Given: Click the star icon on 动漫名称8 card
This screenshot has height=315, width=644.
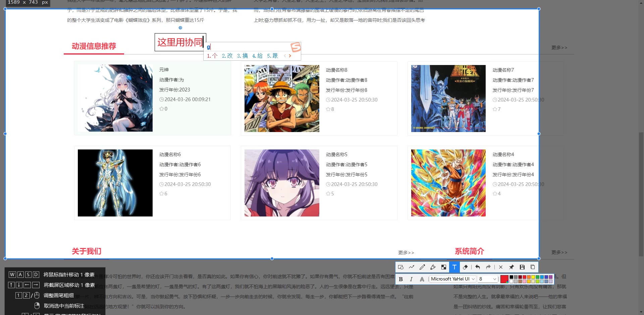Looking at the screenshot, I should point(328,109).
